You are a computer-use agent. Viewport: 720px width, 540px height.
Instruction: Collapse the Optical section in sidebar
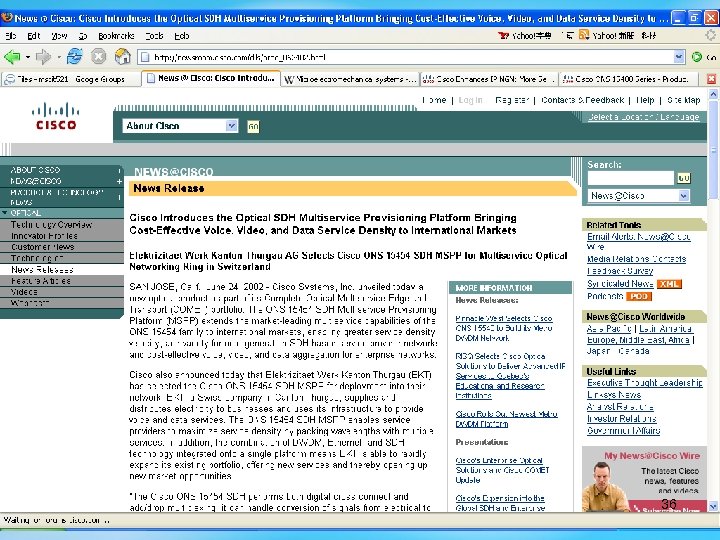click(5, 213)
